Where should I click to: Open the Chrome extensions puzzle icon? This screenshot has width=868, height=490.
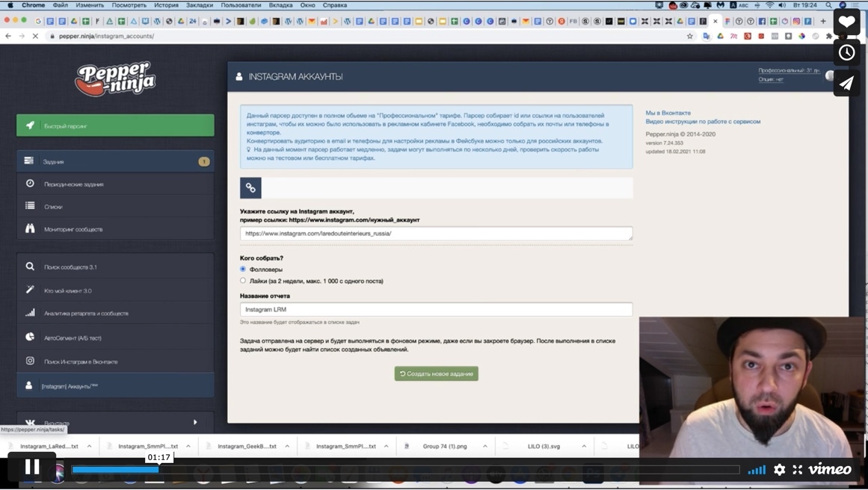pyautogui.click(x=828, y=36)
